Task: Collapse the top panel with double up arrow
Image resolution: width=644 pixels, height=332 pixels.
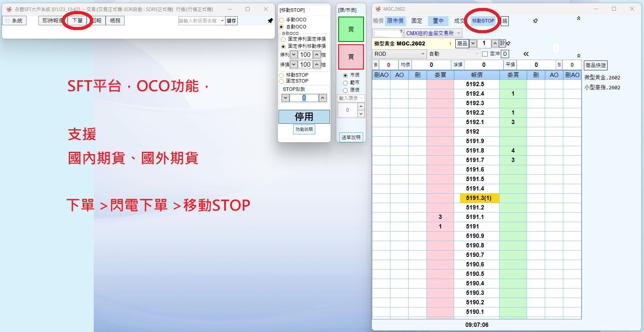Action: coord(578,19)
